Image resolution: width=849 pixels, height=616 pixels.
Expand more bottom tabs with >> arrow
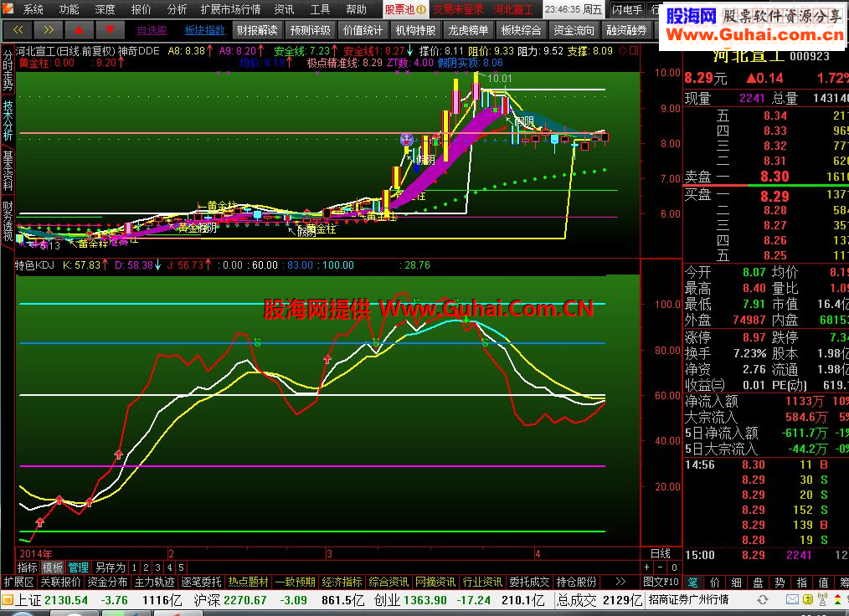tap(620, 582)
